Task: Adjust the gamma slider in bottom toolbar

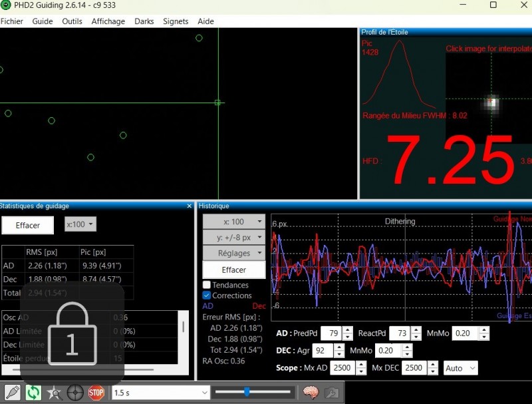Action: [x=253, y=392]
